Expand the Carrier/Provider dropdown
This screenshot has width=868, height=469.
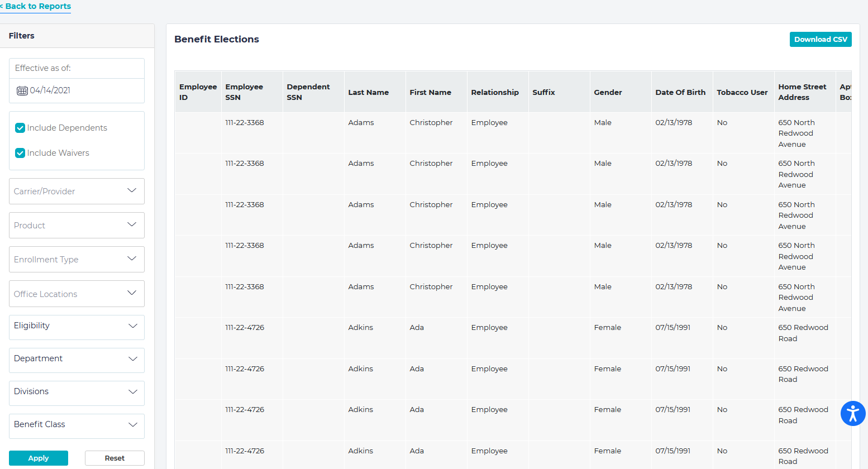click(77, 192)
